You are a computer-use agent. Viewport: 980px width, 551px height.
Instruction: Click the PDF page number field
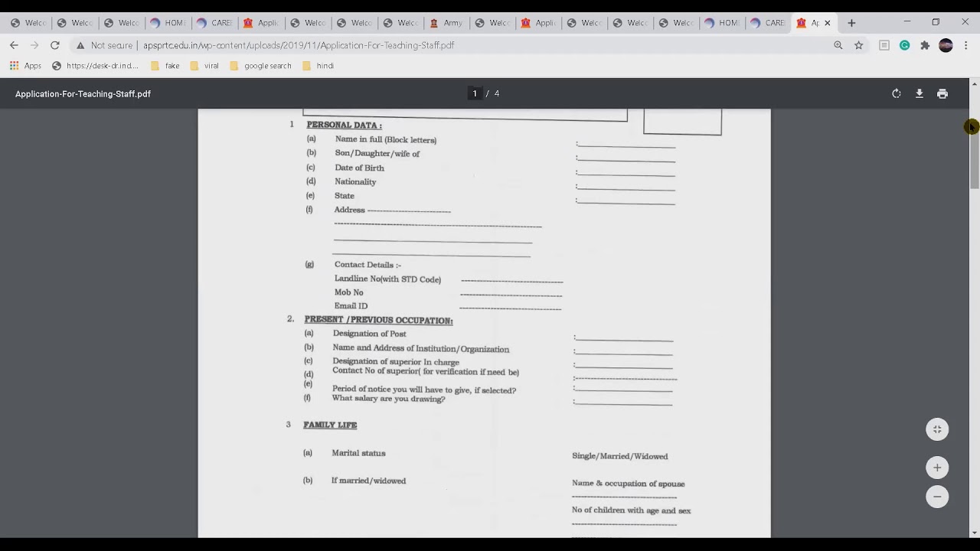[x=475, y=93]
